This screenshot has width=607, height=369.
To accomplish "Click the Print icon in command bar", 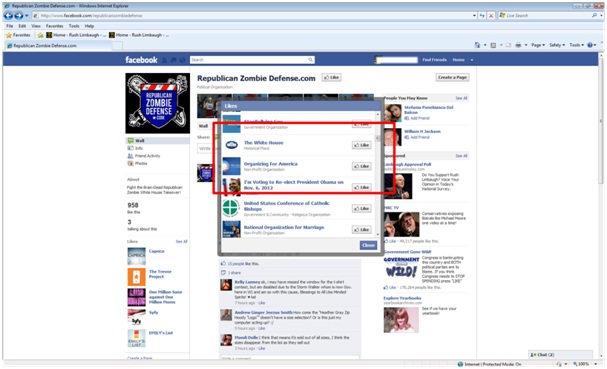I will point(518,45).
